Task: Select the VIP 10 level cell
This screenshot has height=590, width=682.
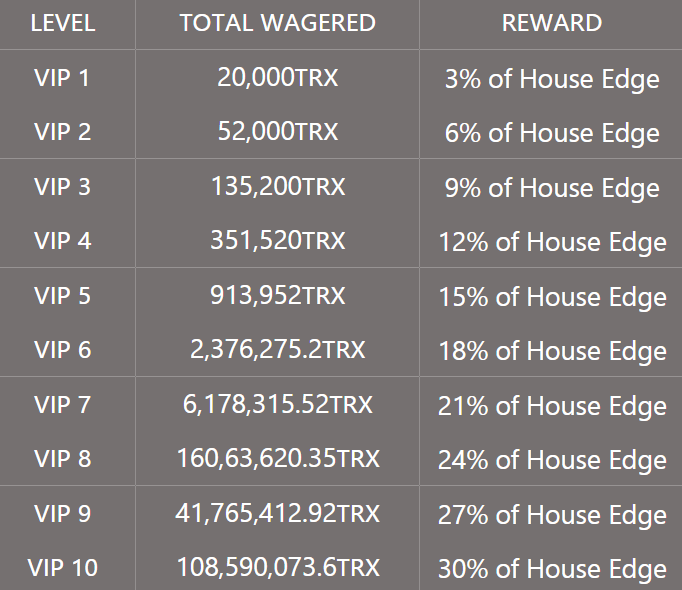Action: [x=63, y=568]
